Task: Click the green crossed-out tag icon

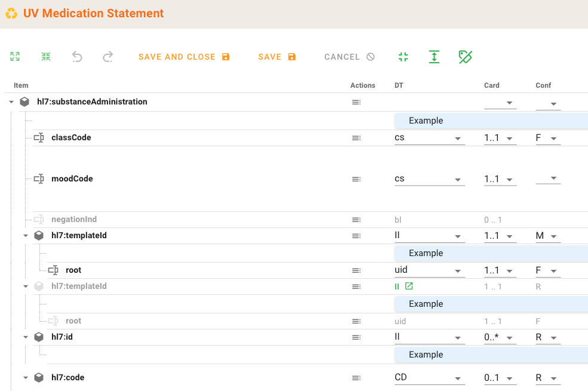Action: coord(465,57)
